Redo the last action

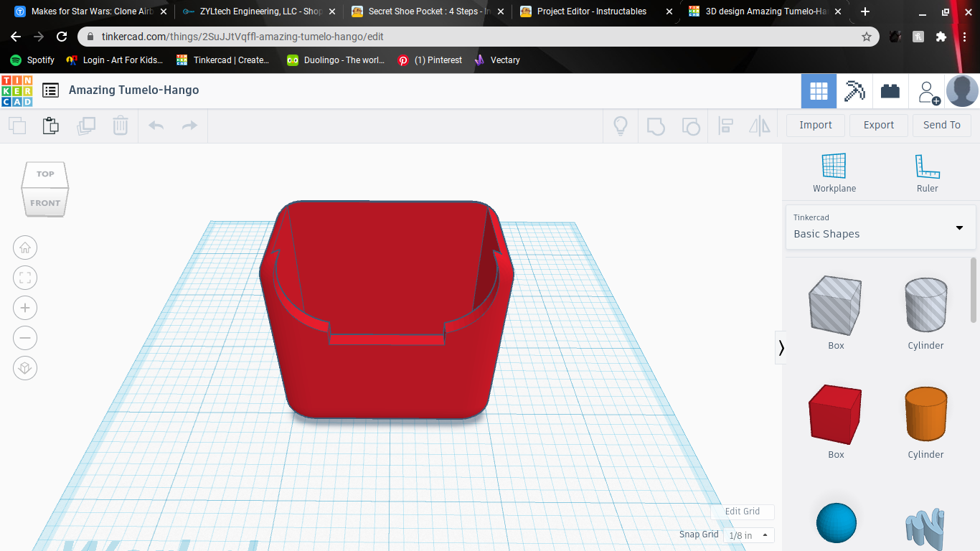click(189, 126)
